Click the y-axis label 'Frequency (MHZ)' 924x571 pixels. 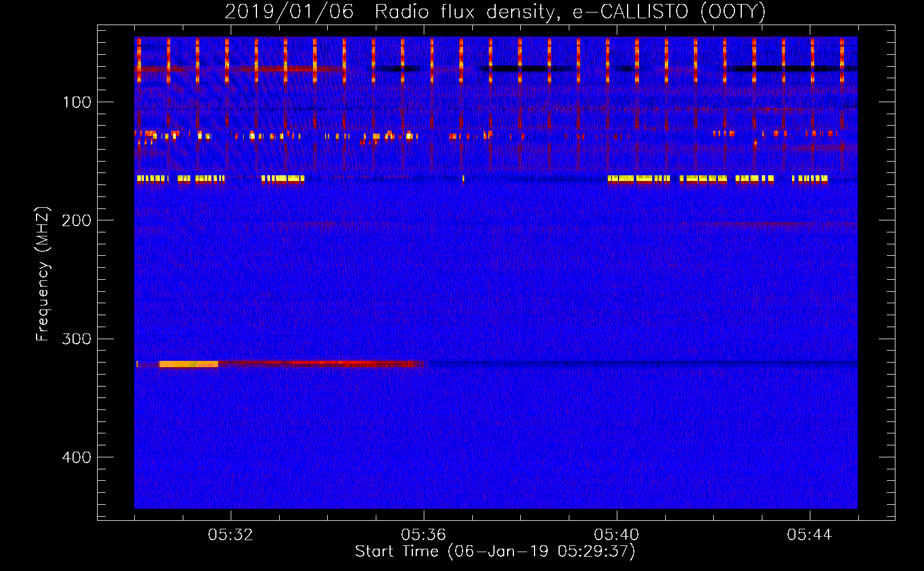43,274
